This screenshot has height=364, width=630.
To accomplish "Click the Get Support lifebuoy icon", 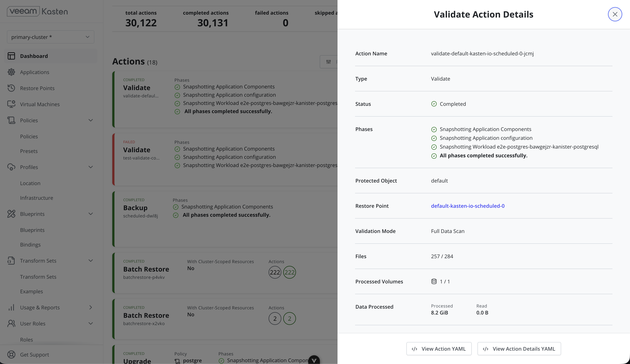I will pos(11,354).
